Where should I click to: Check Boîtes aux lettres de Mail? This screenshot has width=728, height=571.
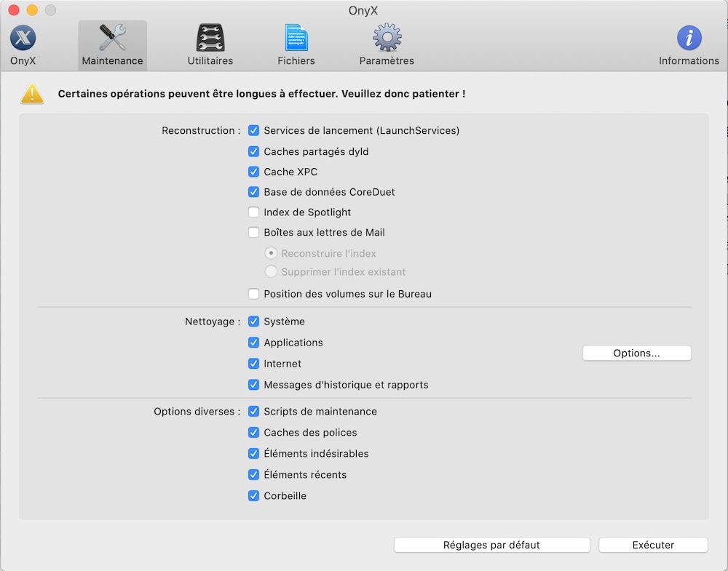click(253, 232)
